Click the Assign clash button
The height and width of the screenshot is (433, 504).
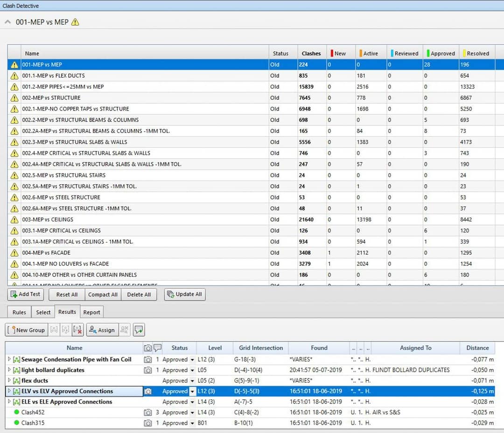point(102,330)
